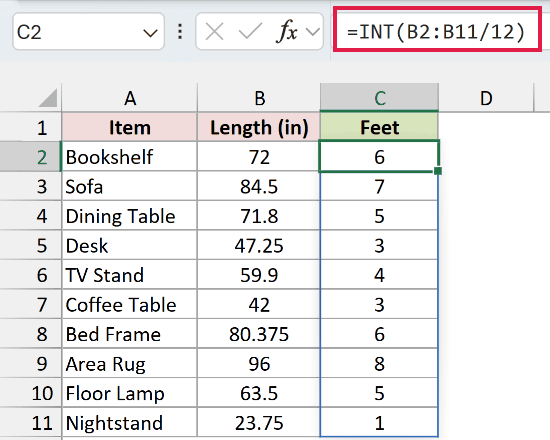Select the Dining Table cell
This screenshot has height=440, width=550.
(x=130, y=215)
